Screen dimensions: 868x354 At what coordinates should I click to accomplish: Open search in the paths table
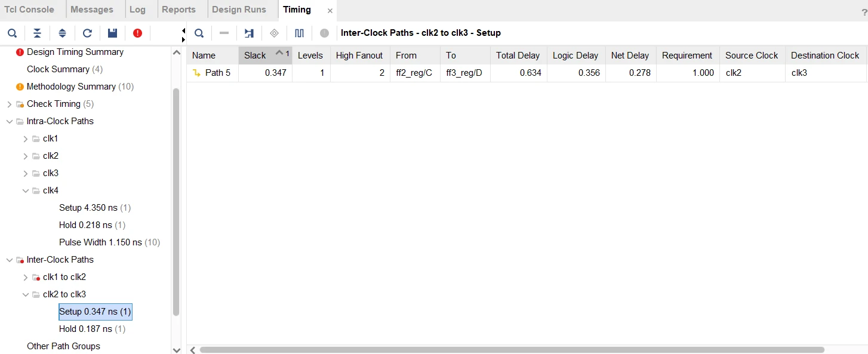tap(199, 33)
